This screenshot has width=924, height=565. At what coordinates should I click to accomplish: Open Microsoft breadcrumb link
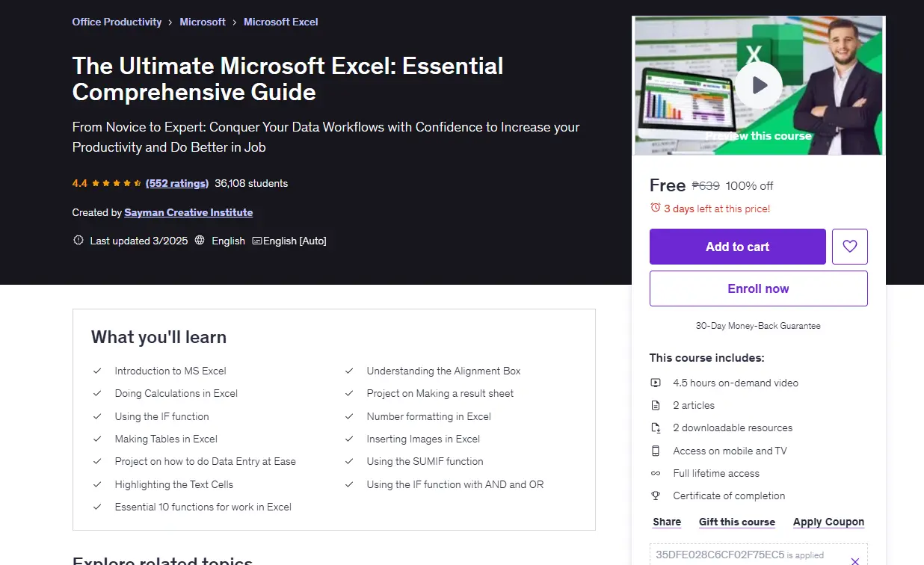click(203, 22)
